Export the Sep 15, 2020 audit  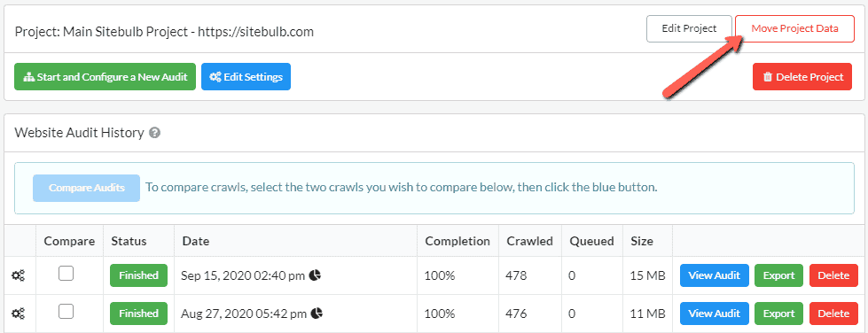(x=778, y=275)
